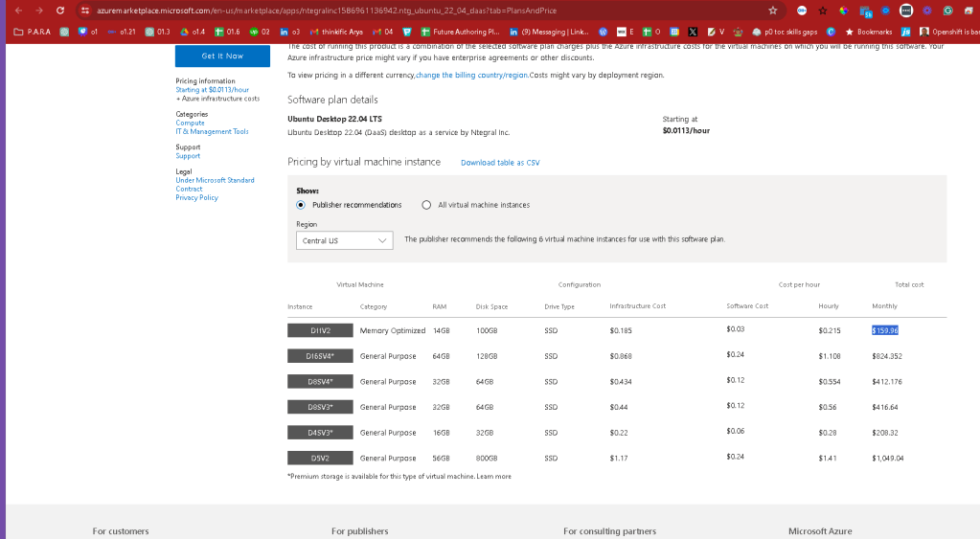Viewport: 980px width, 539px height.
Task: Open Under Microsoft Standard Contract link
Action: pos(215,184)
